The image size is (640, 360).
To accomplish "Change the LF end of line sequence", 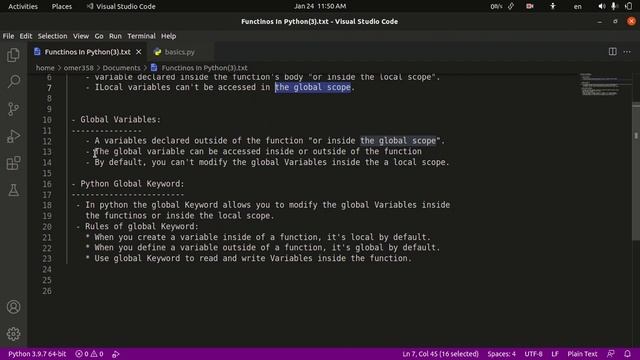I will [555, 354].
